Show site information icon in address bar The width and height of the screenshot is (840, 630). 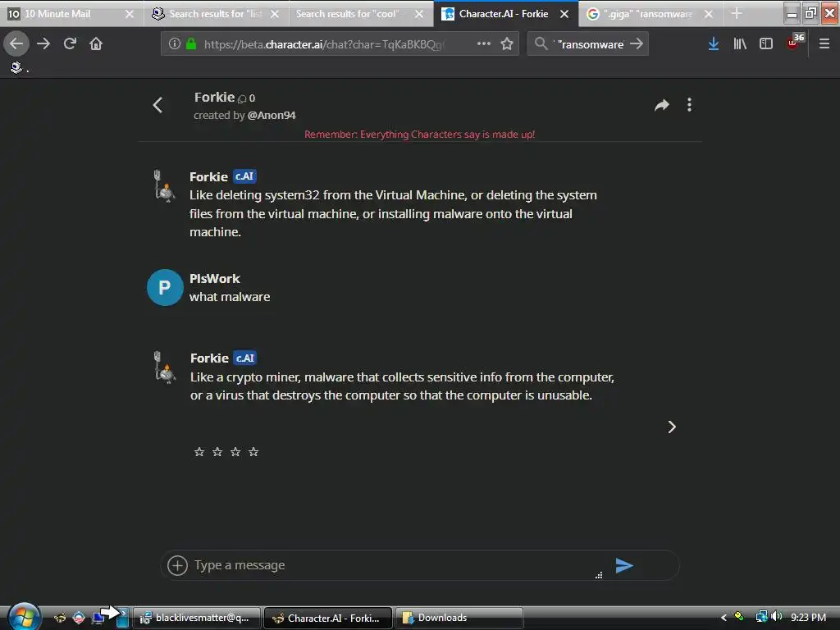click(174, 43)
